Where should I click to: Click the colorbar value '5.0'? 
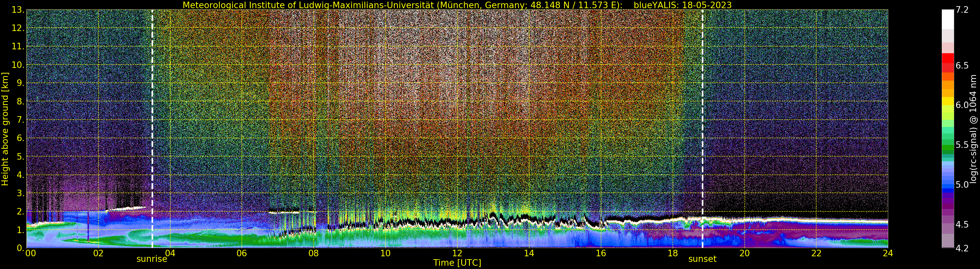(962, 184)
